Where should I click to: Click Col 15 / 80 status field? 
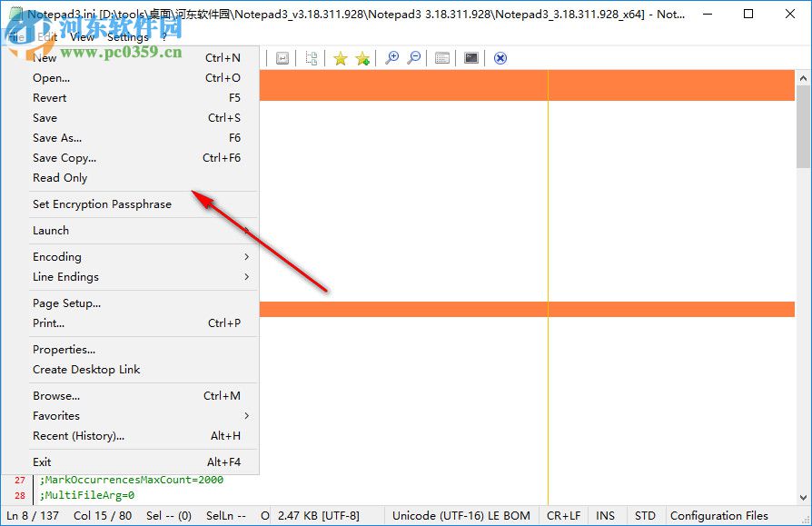pos(103,516)
